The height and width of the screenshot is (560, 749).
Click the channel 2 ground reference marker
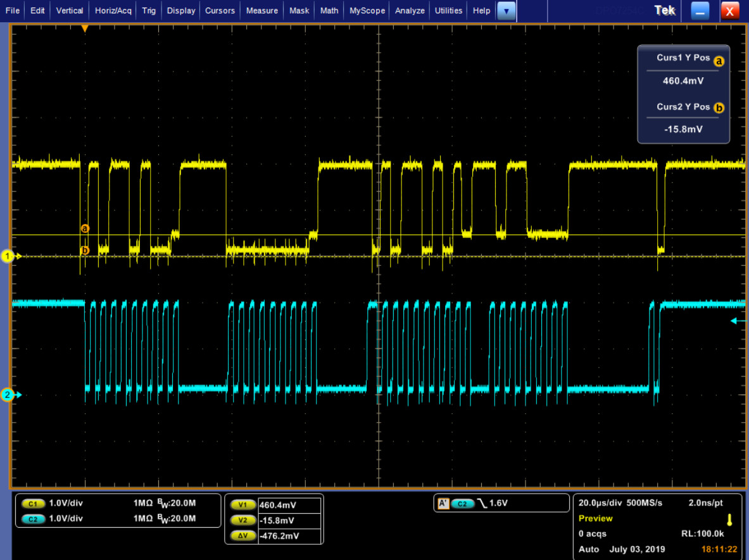click(x=9, y=395)
